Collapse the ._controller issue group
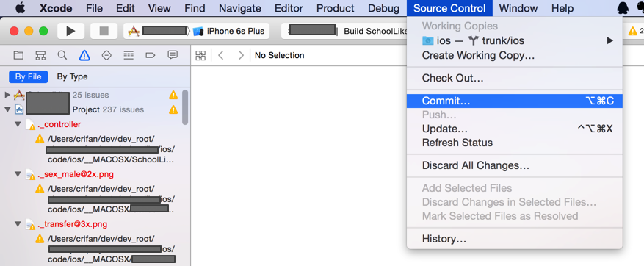Viewport: 644px width, 266px height. pyautogui.click(x=17, y=124)
